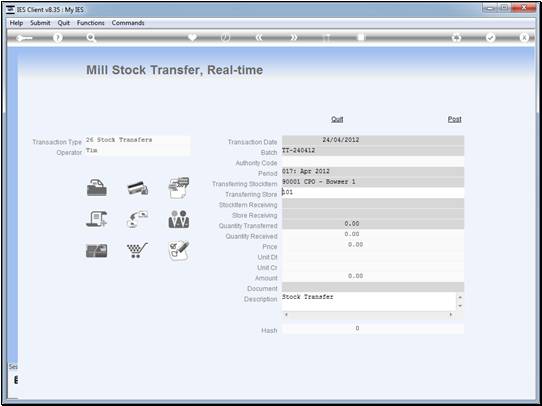Open help via question mark toolbar icon
Viewport: 542px width, 406px height.
pyautogui.click(x=58, y=38)
